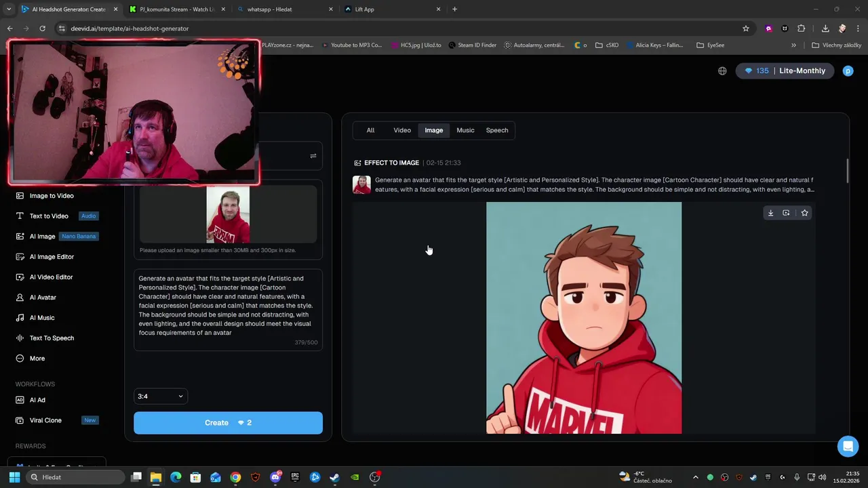Open the EyeSee bookmarks folder
868x488 pixels.
711,45
